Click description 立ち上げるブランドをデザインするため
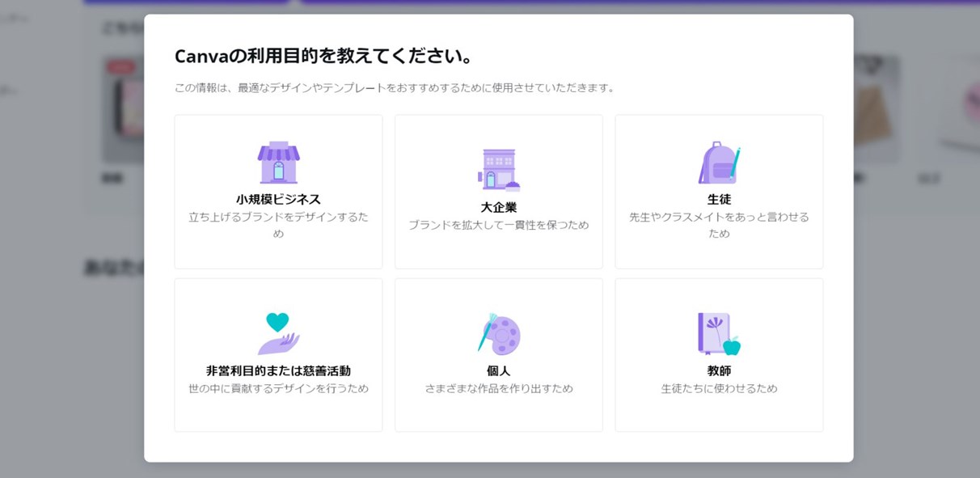980x478 pixels. tap(278, 225)
